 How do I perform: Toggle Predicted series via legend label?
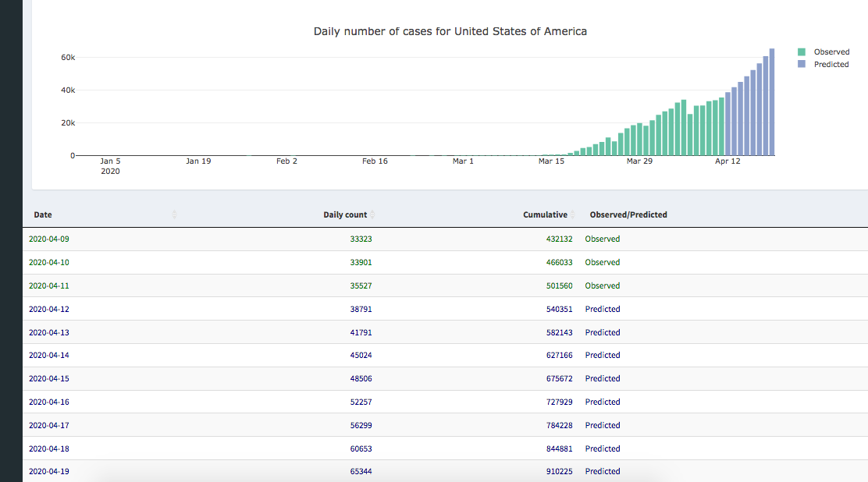[x=831, y=65]
